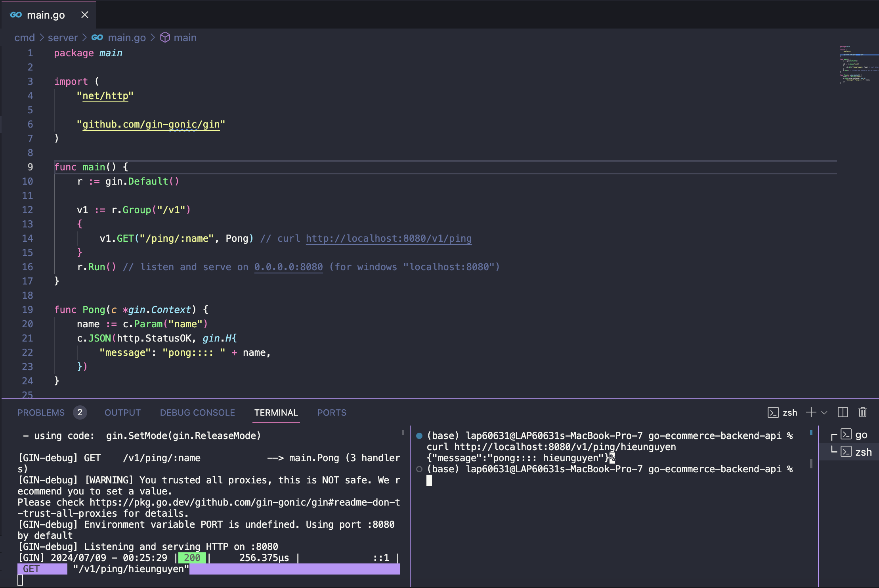Close the main.go editor tab
Viewport: 879px width, 588px height.
coord(84,15)
